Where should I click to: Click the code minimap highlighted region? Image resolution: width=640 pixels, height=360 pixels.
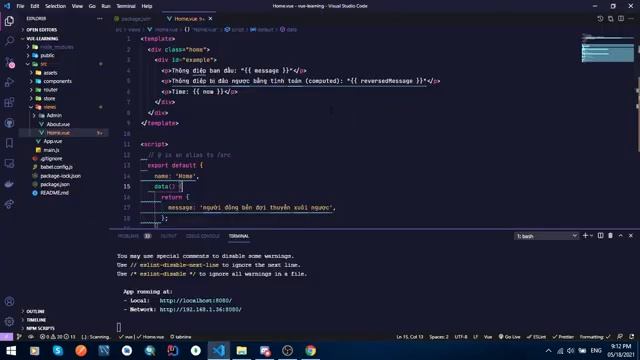[x=608, y=53]
